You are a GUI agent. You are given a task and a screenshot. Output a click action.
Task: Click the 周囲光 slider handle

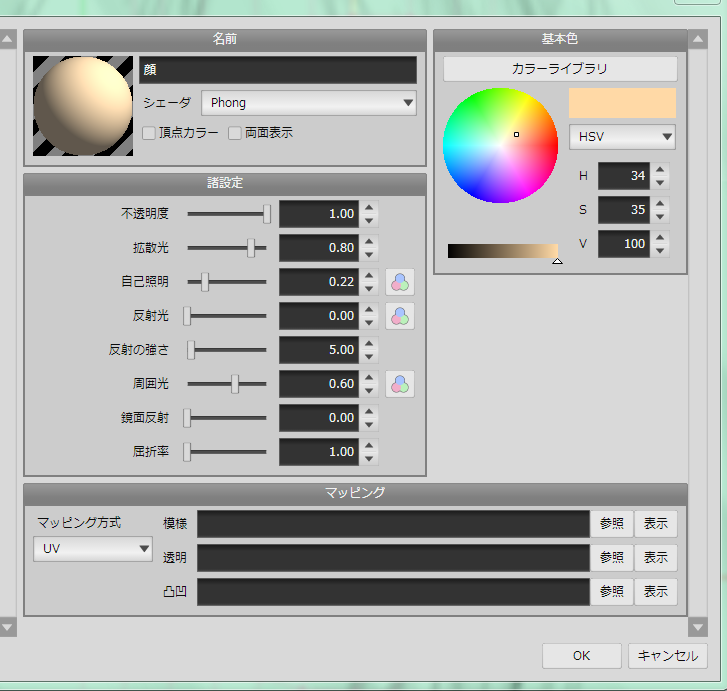pyautogui.click(x=235, y=383)
